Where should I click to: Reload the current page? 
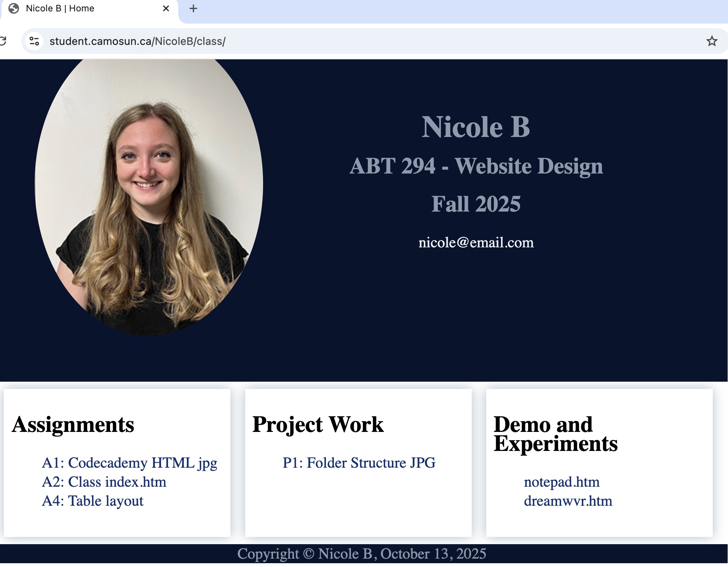pyautogui.click(x=3, y=41)
